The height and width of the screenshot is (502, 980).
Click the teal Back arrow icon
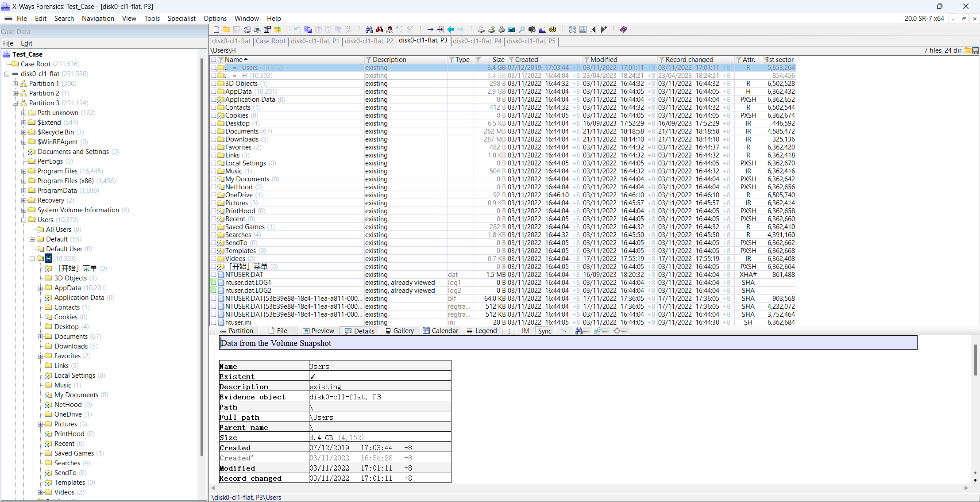(451, 30)
